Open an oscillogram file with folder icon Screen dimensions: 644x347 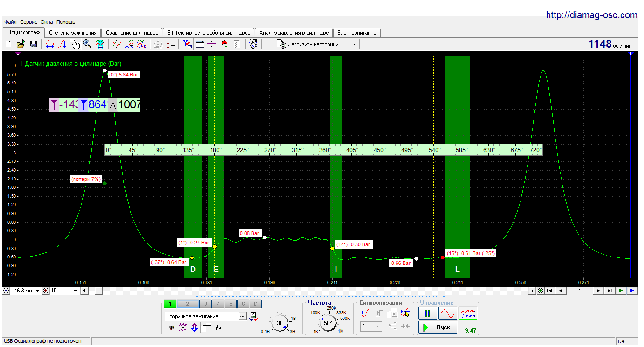pos(21,44)
